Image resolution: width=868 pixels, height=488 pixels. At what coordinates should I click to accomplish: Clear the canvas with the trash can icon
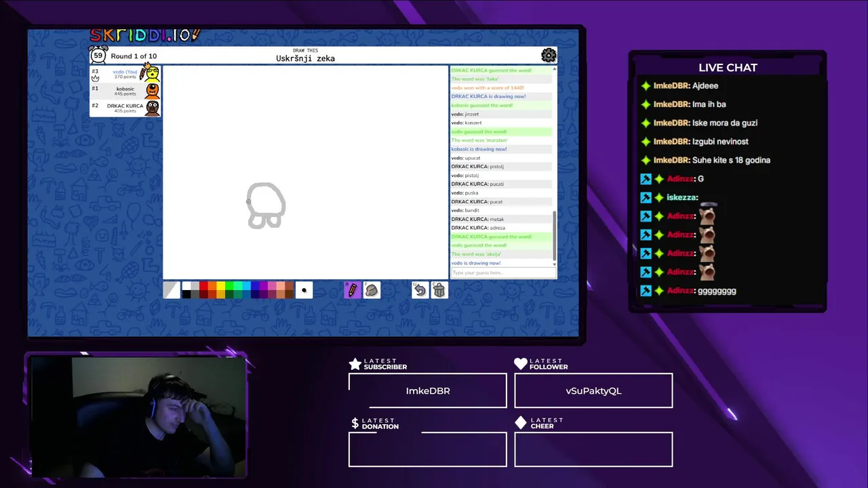439,290
